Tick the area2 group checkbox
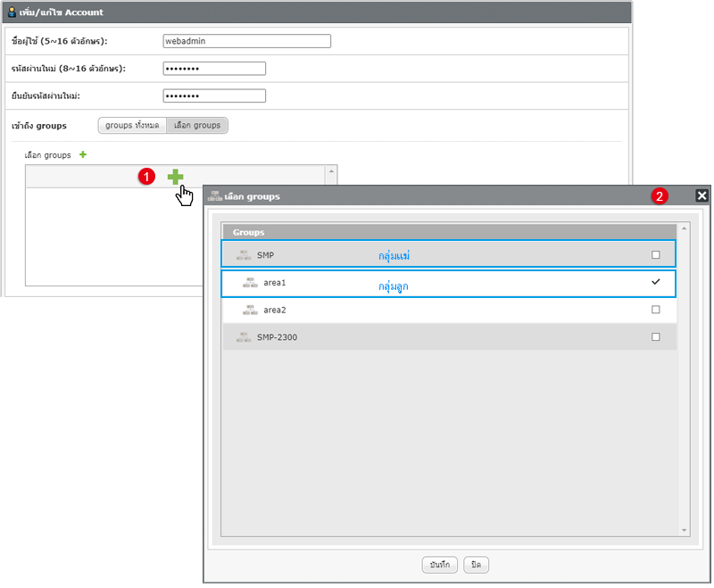The image size is (714, 588). pyautogui.click(x=656, y=310)
